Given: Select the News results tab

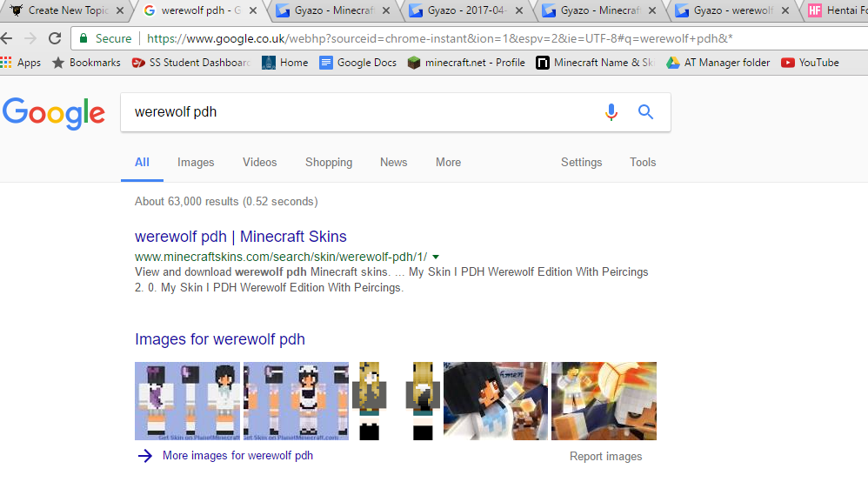Looking at the screenshot, I should click(x=394, y=163).
